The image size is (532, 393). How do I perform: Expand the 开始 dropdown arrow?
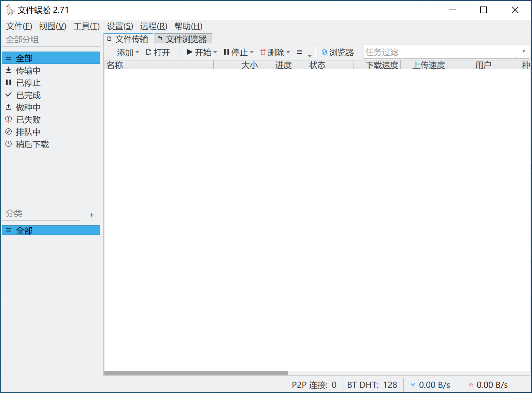(x=215, y=52)
